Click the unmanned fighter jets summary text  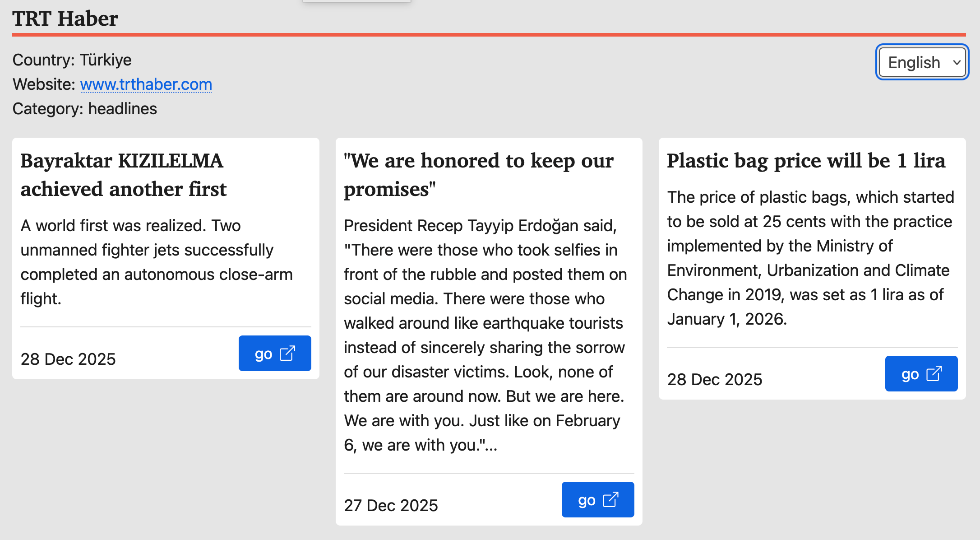[156, 262]
